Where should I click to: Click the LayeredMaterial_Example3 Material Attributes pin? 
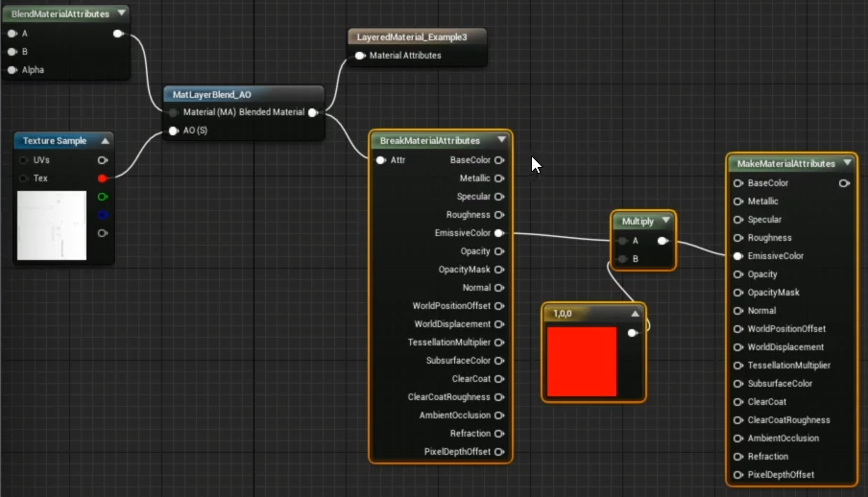[x=360, y=56]
